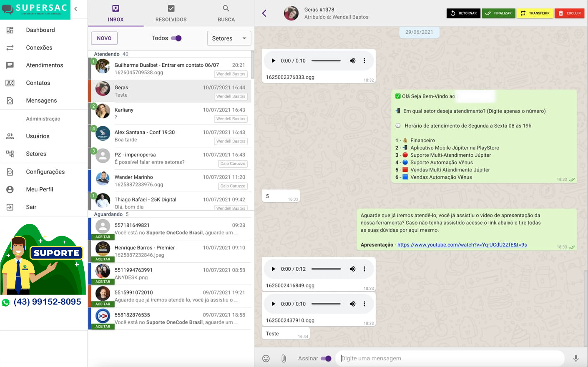Seek on the last audio progress slider
Image resolution: width=588 pixels, height=367 pixels.
tap(326, 304)
